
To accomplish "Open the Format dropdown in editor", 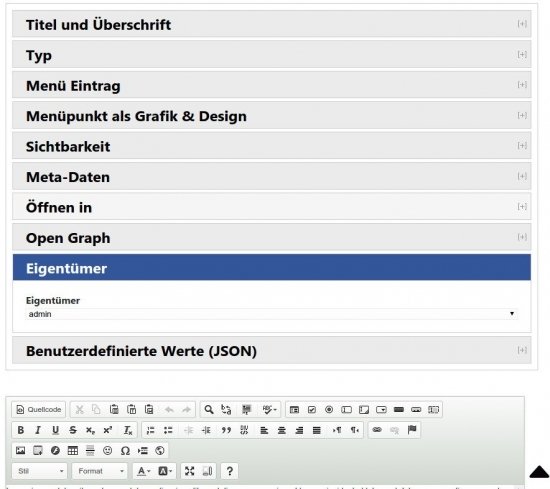I will [x=100, y=471].
